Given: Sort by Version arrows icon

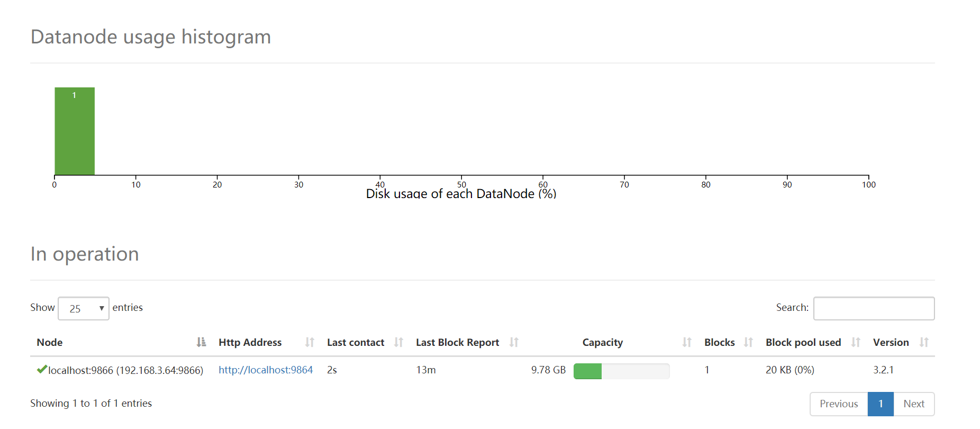Looking at the screenshot, I should [924, 342].
